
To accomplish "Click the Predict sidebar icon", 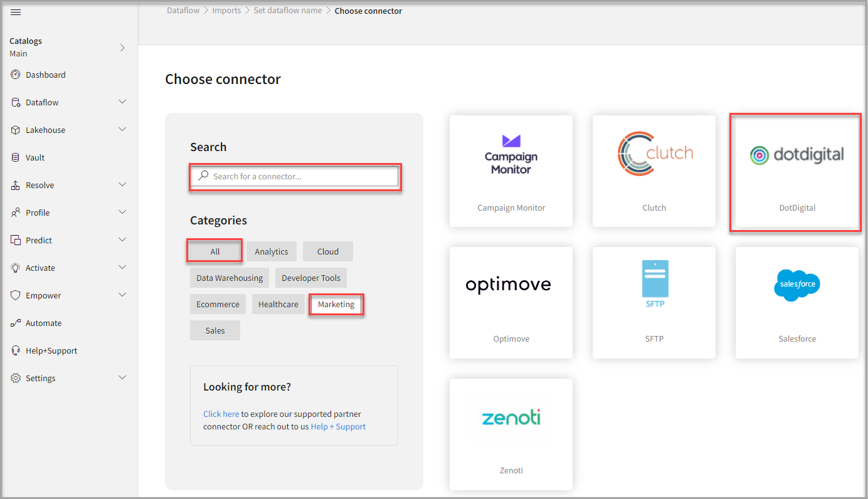I will click(16, 240).
